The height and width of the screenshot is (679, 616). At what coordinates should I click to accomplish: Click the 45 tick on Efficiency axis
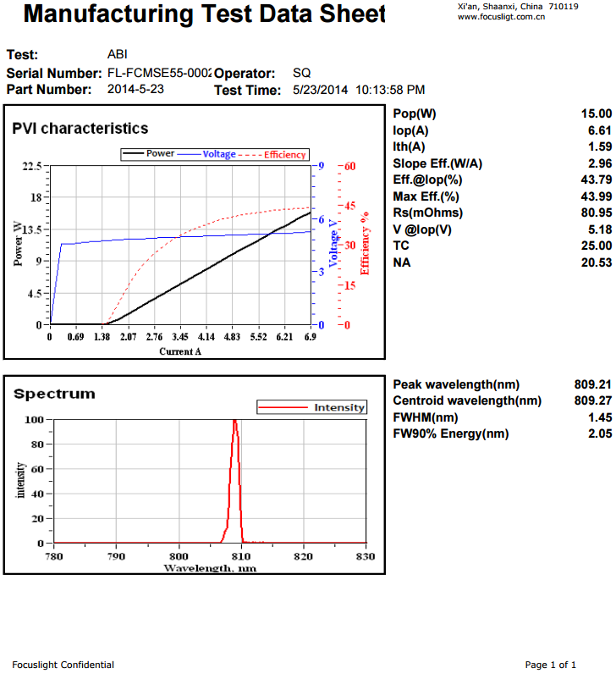349,205
